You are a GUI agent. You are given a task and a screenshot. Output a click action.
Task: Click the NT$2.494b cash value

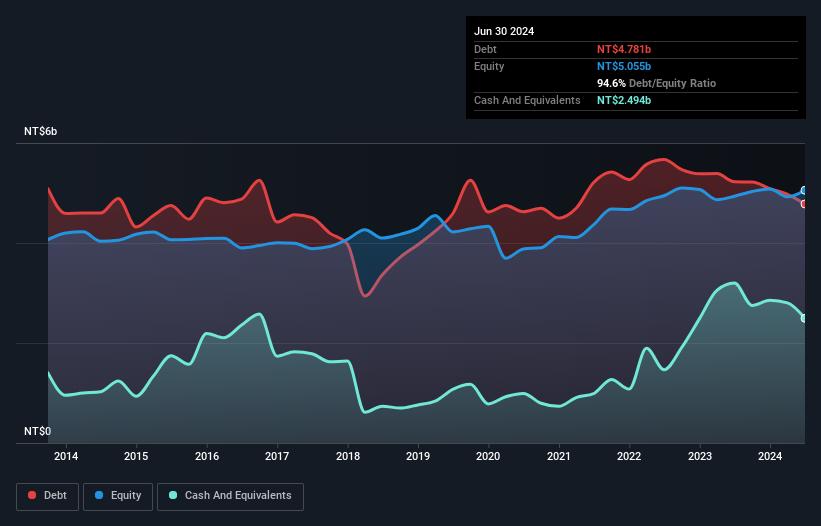click(624, 100)
